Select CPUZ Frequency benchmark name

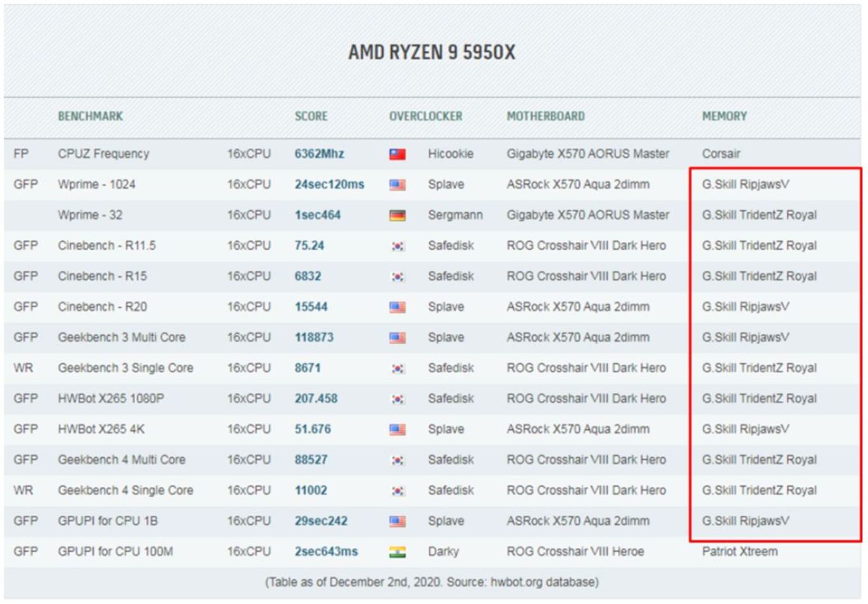[x=103, y=154]
